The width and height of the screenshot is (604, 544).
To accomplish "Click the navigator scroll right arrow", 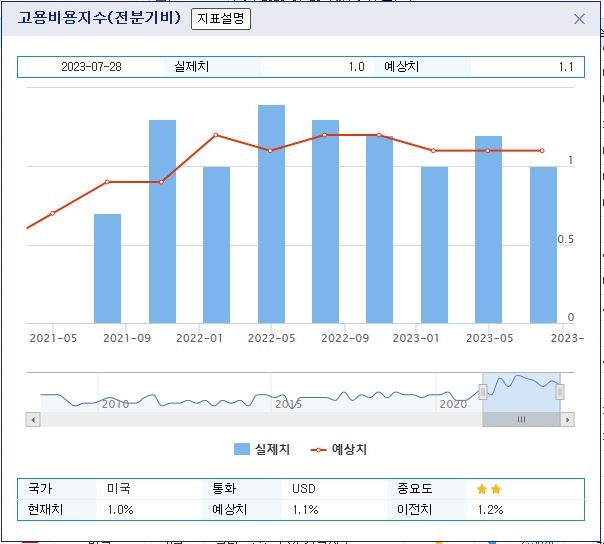I will 567,420.
